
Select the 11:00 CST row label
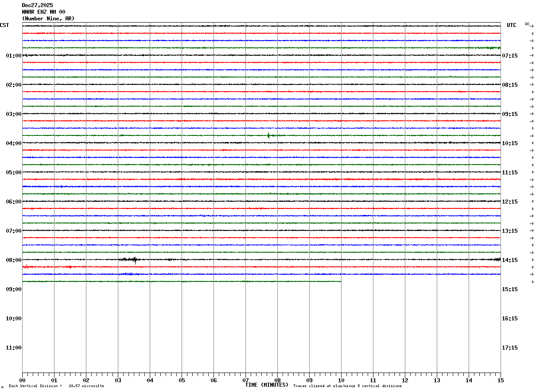point(14,348)
